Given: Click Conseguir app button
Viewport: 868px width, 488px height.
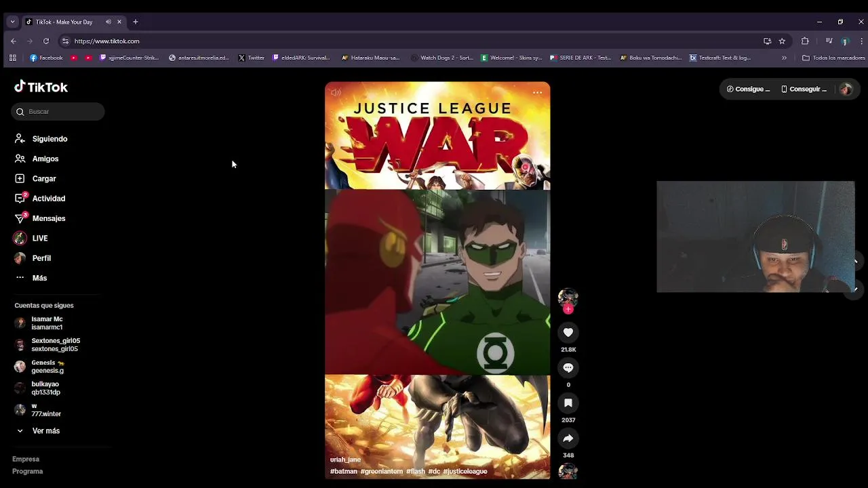Looking at the screenshot, I should tap(804, 89).
